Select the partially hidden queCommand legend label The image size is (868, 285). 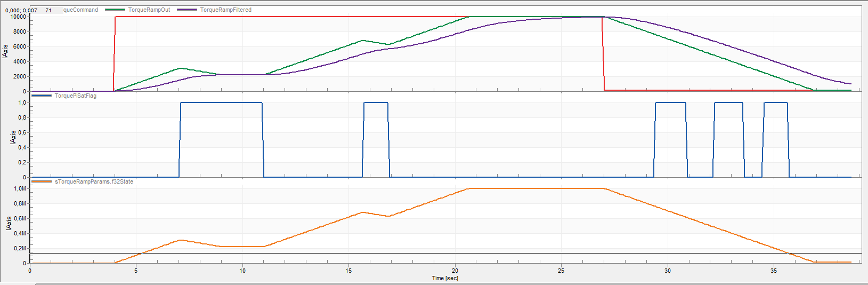point(80,10)
